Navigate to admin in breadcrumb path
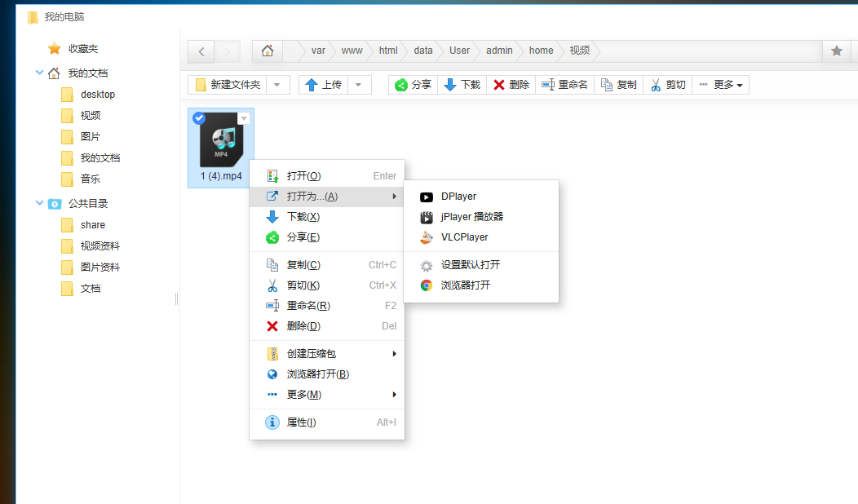 tap(499, 51)
